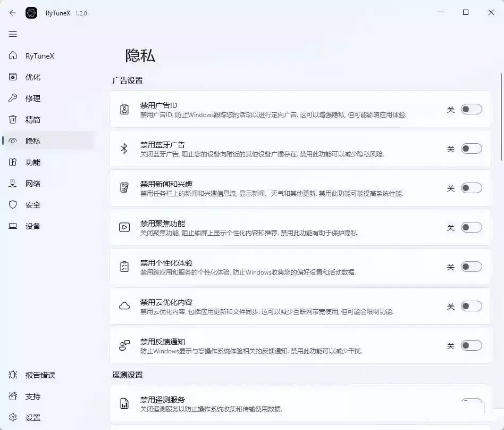Select the 网络 network section
This screenshot has width=504, height=430.
33,183
